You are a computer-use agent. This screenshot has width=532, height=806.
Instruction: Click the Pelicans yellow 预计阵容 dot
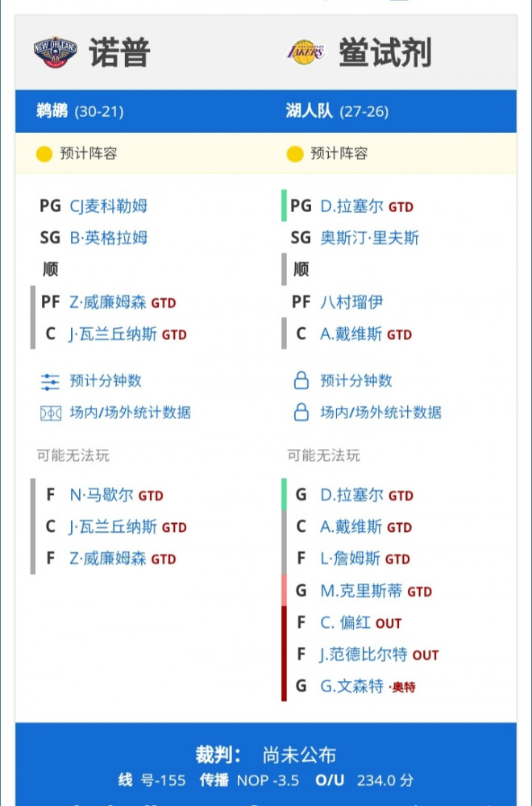coord(44,154)
